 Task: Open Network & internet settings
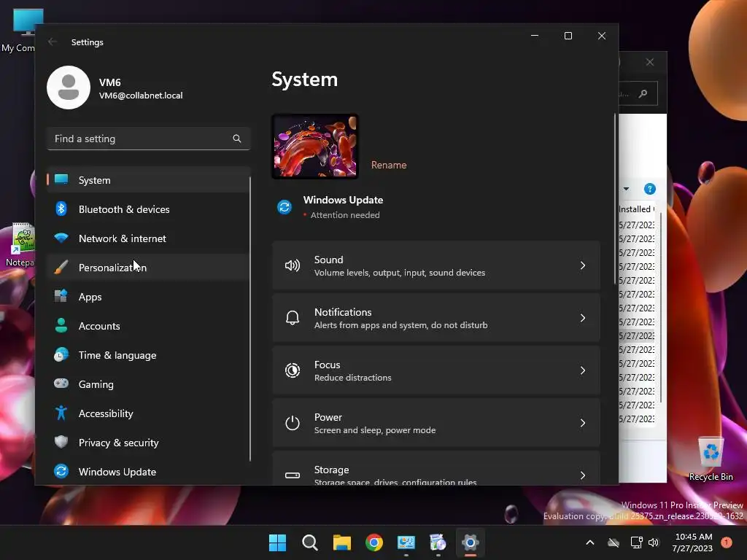147,238
